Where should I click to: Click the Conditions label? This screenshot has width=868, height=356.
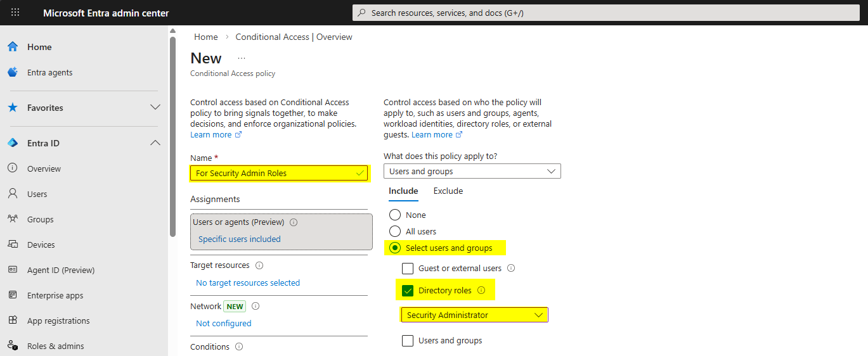pos(210,346)
